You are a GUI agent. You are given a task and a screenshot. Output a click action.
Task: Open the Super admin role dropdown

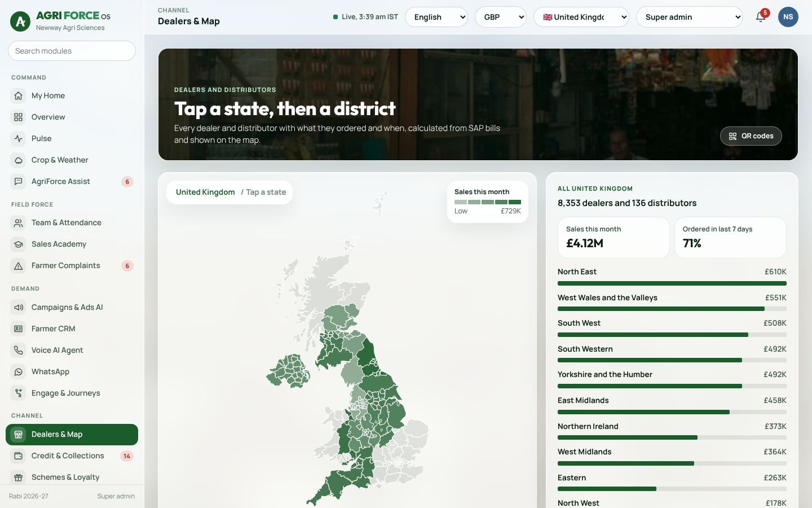(690, 17)
